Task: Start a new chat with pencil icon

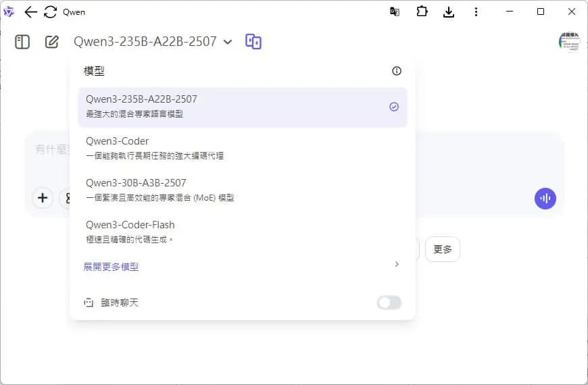Action: (x=52, y=42)
